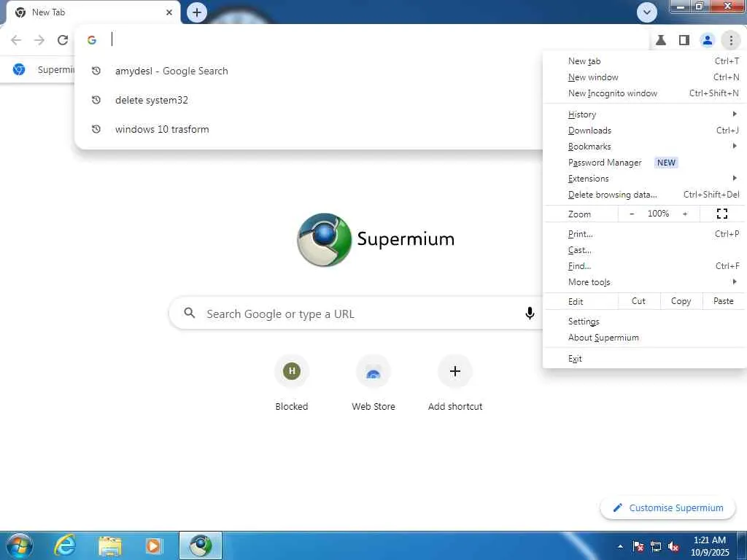
Task: Select New window from the menu
Action: [645, 77]
